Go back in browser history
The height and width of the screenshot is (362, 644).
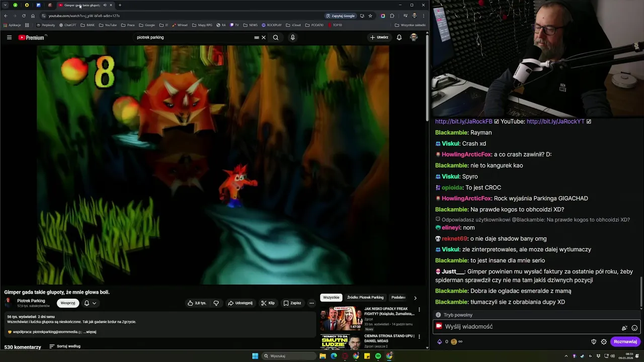[6, 16]
